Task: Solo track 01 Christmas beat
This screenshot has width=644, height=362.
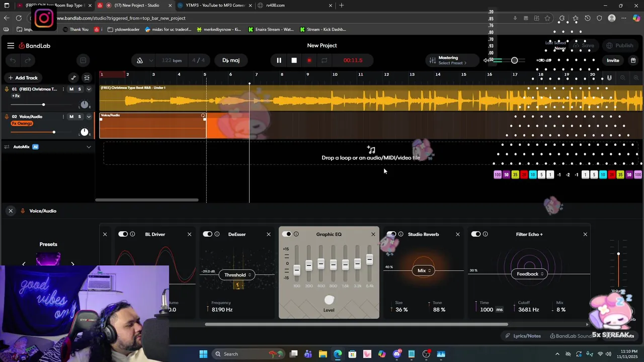Action: (79, 89)
